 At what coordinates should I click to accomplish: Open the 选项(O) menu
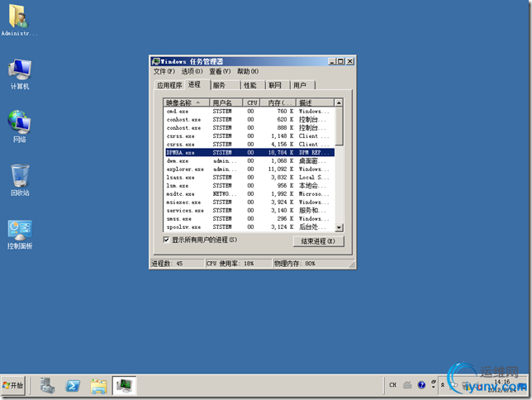point(192,71)
